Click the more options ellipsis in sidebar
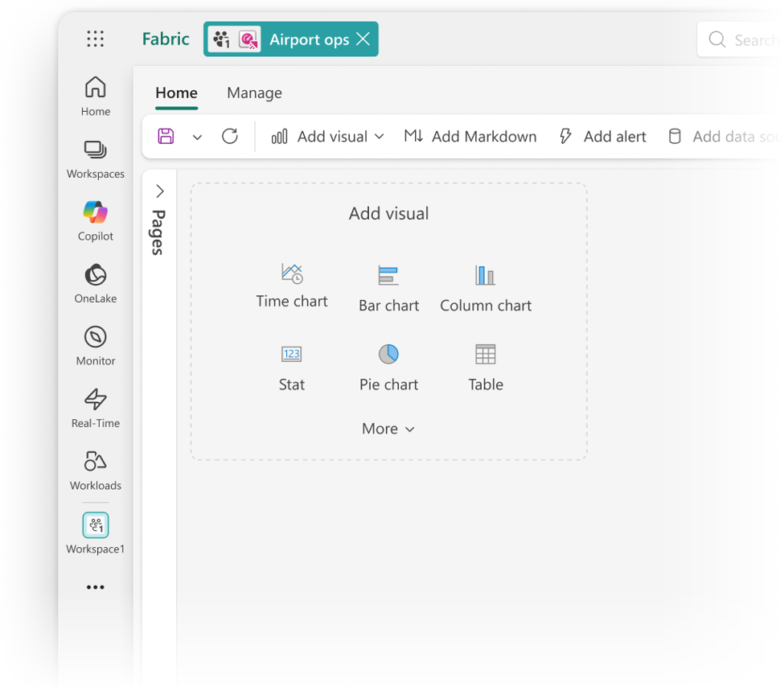The width and height of the screenshot is (784, 691). (95, 587)
